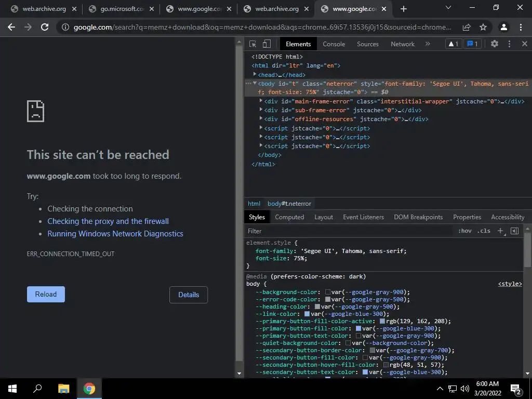Open the Accessibility tab
532x399 pixels.
tap(508, 217)
